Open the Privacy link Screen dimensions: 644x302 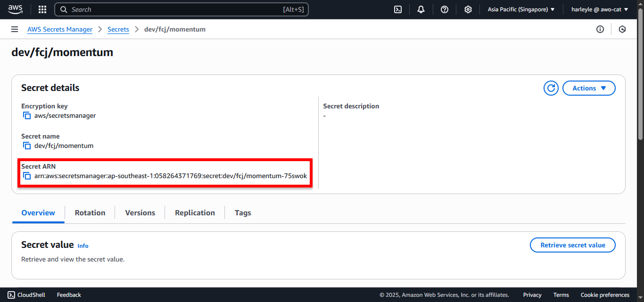(x=532, y=295)
